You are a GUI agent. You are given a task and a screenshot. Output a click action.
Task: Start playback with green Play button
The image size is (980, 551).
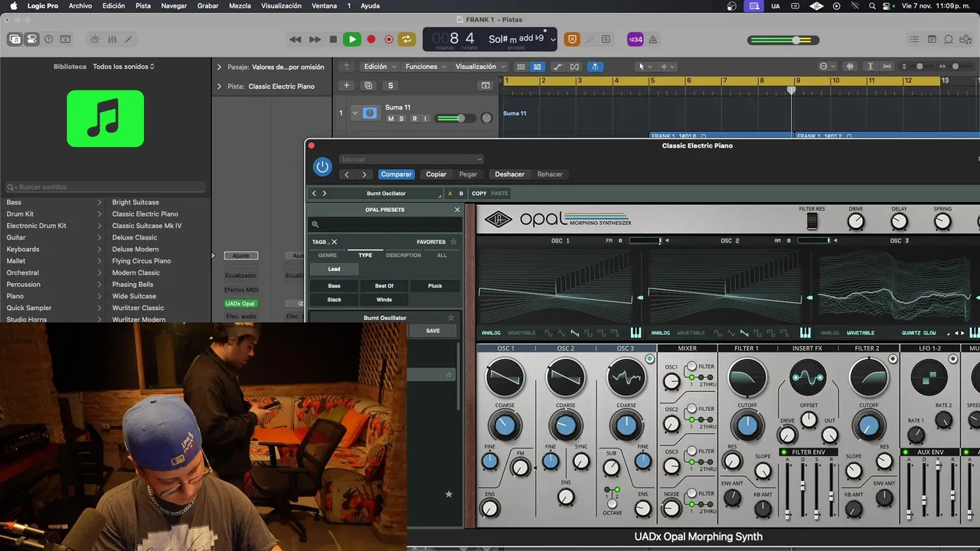[352, 39]
